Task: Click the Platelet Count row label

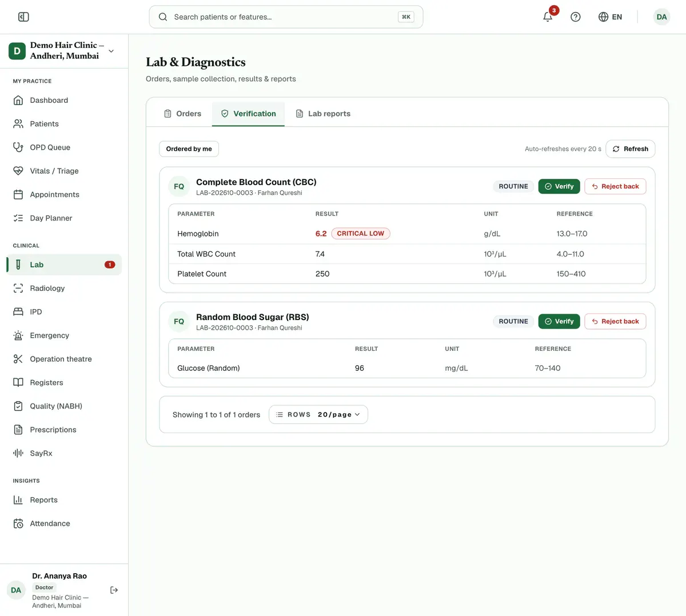Action: (x=202, y=274)
